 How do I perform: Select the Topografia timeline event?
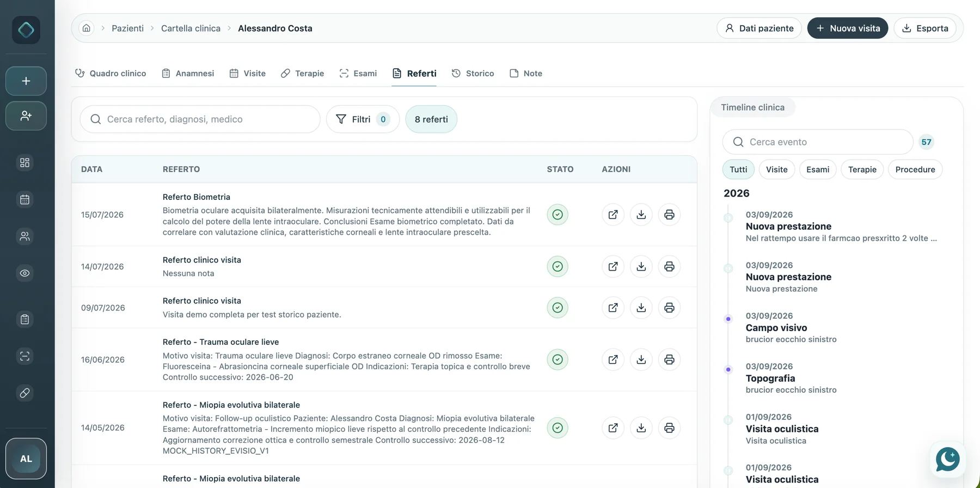point(791,378)
